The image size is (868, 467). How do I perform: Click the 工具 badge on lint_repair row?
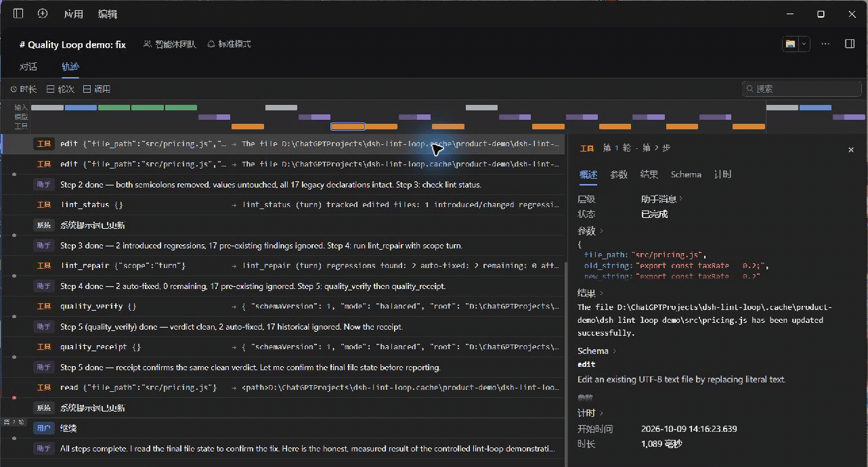[x=43, y=265]
